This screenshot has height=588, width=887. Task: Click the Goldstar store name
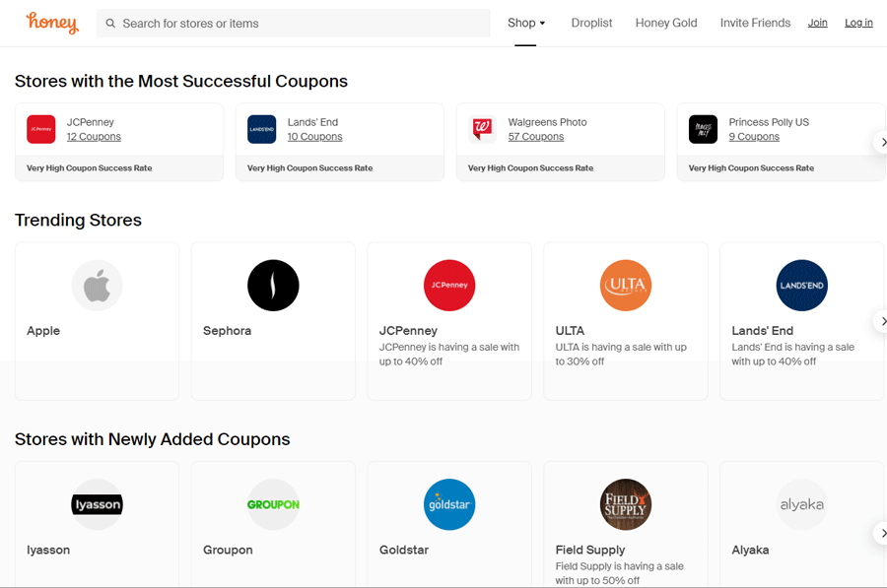[x=404, y=551]
